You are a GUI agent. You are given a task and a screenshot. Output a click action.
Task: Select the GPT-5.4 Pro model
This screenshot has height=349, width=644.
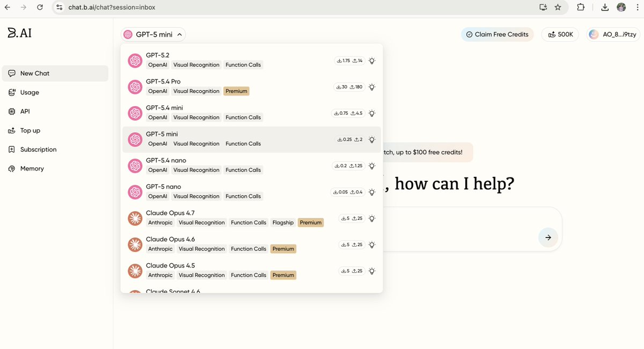click(252, 87)
